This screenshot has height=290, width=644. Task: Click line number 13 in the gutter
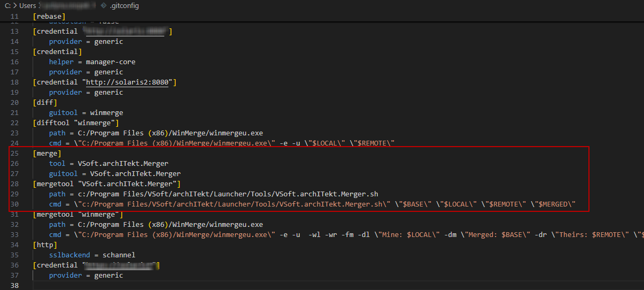[x=14, y=31]
